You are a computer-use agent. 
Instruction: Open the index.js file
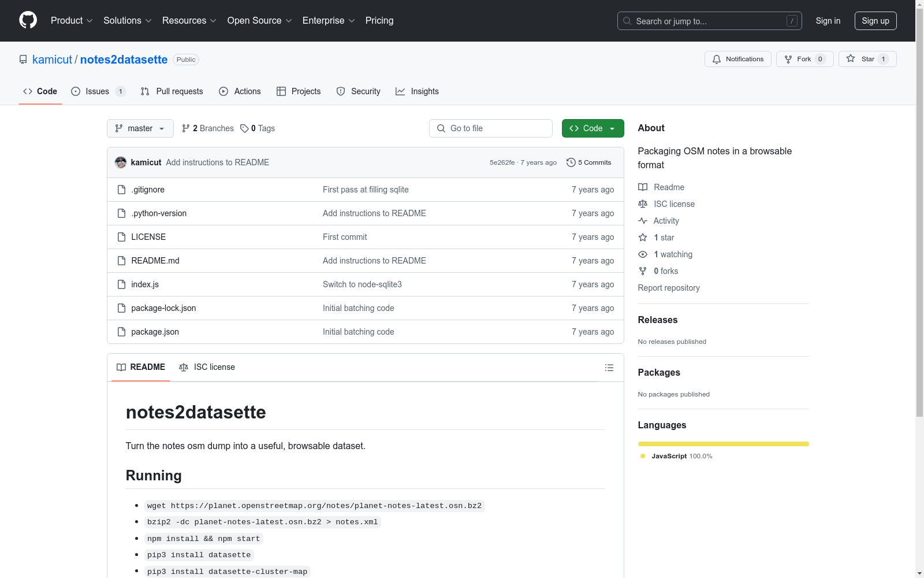point(145,284)
